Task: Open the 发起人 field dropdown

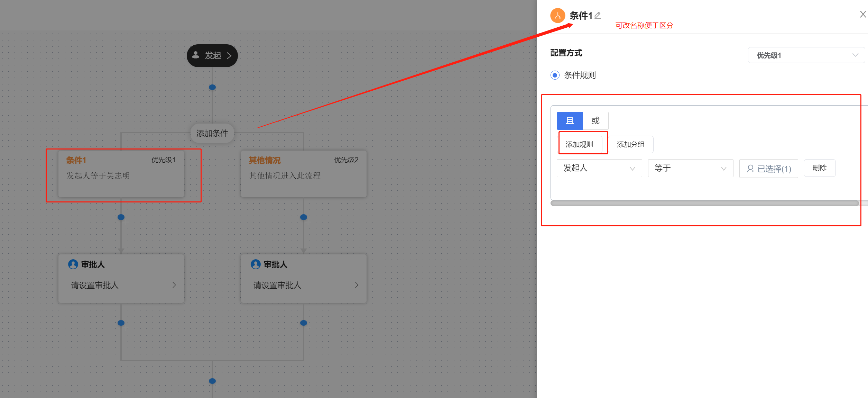Action: pyautogui.click(x=599, y=168)
